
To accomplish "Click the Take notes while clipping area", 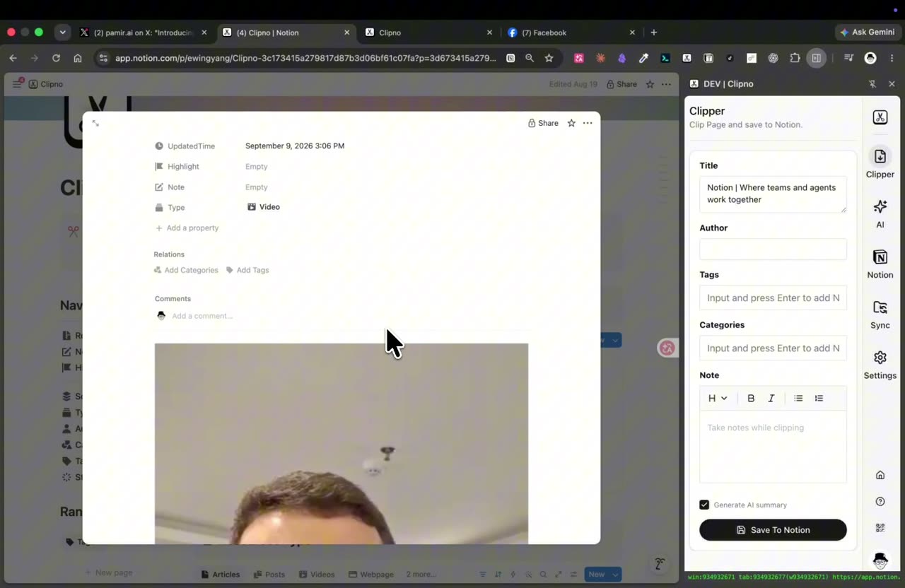I will [773, 447].
